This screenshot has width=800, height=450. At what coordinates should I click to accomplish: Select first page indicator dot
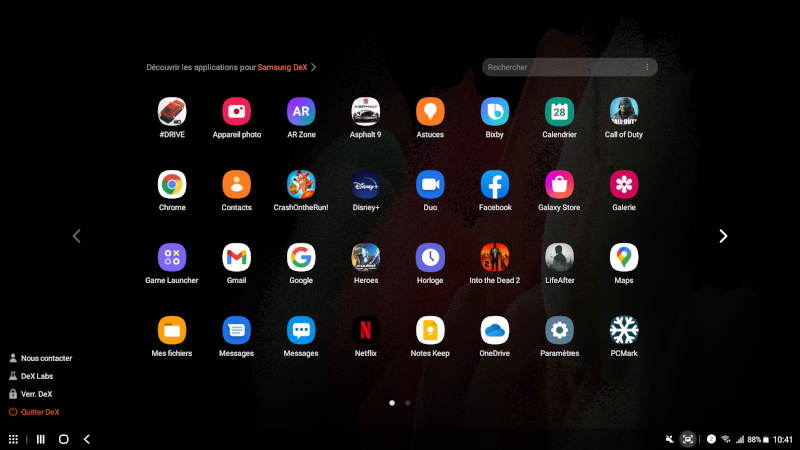point(392,403)
